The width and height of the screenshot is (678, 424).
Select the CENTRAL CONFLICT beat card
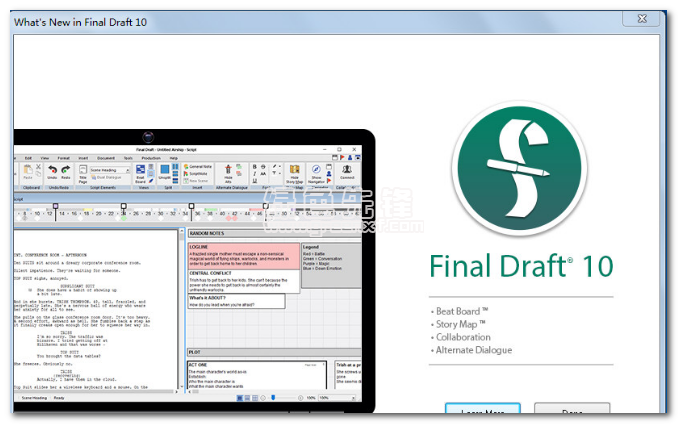point(244,281)
